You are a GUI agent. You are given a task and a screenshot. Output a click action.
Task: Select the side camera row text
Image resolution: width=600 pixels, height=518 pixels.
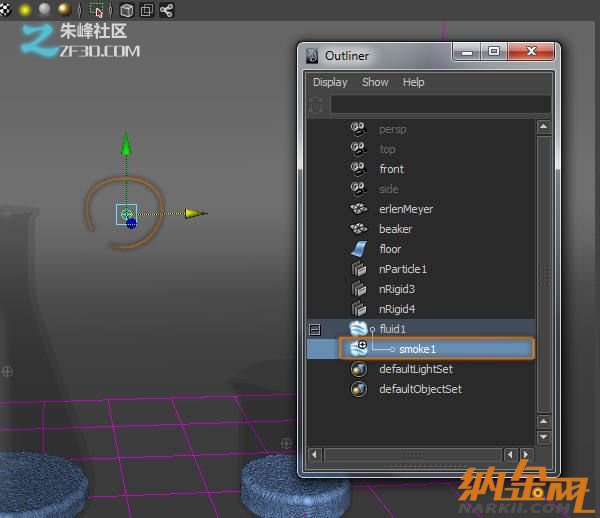(389, 189)
